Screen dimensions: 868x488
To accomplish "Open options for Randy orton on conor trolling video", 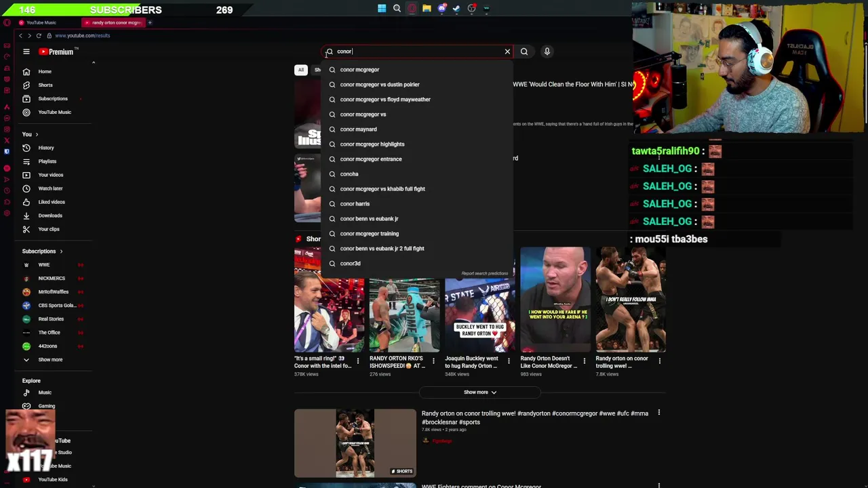I will [x=658, y=413].
